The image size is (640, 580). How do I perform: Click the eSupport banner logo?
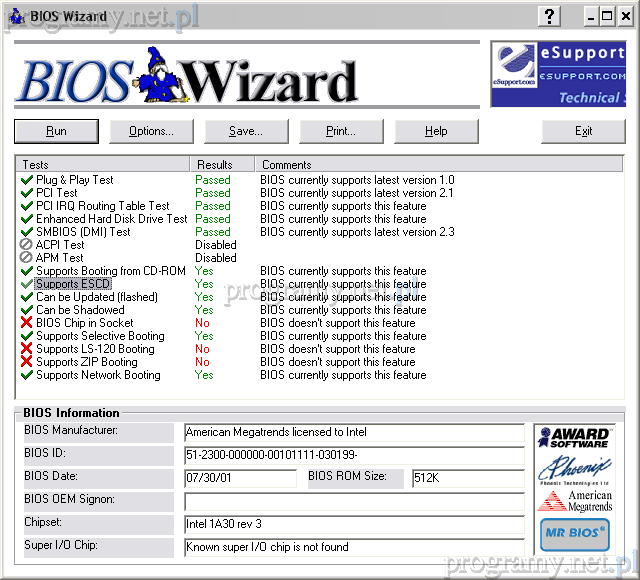click(564, 74)
